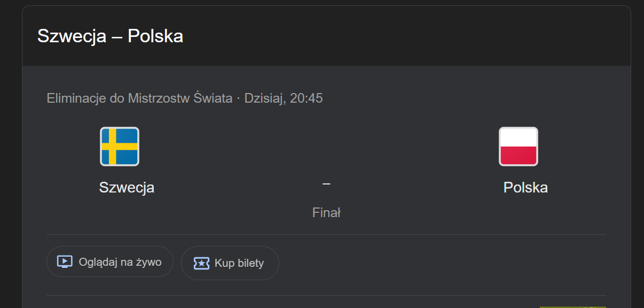Viewport: 644px width, 308px height.
Task: Click the TV icon for live watching
Action: click(65, 262)
